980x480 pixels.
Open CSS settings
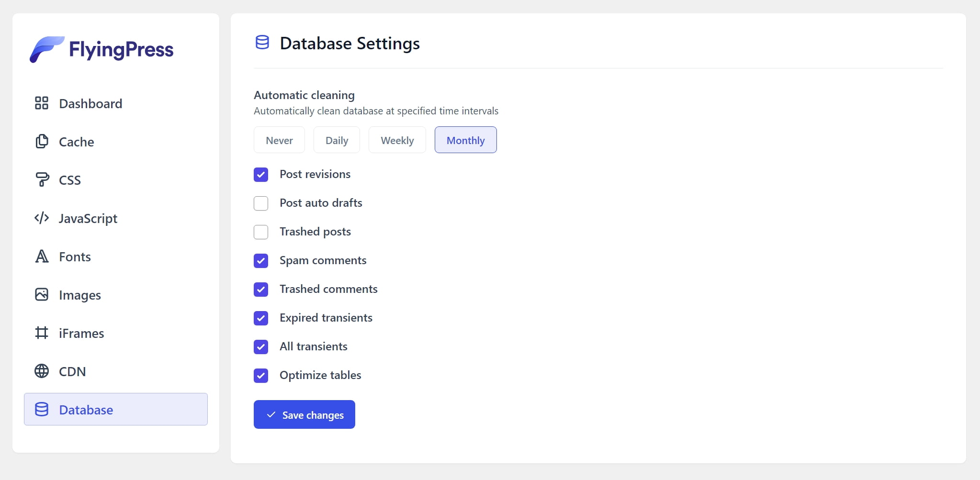[x=116, y=180]
